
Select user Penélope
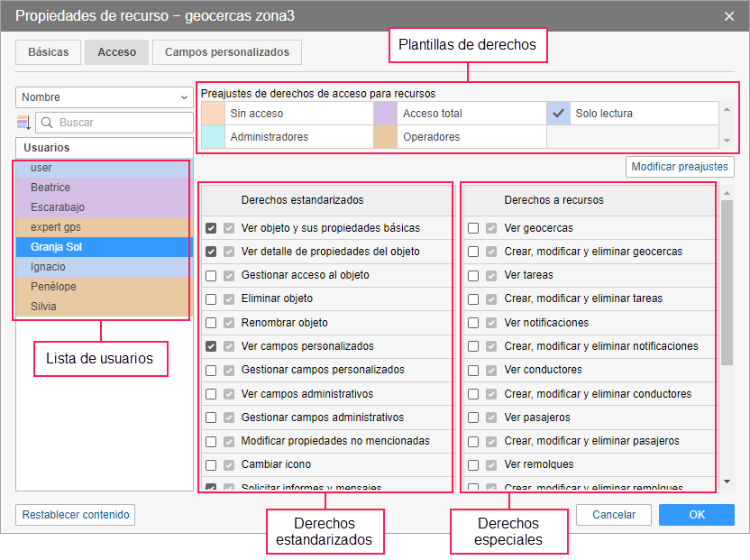(103, 287)
